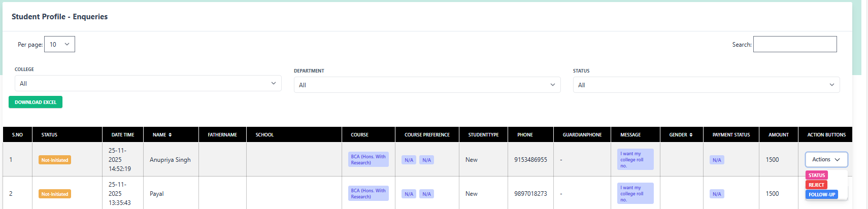
Task: Click payment status N/A in Payal's row
Action: 717,194
